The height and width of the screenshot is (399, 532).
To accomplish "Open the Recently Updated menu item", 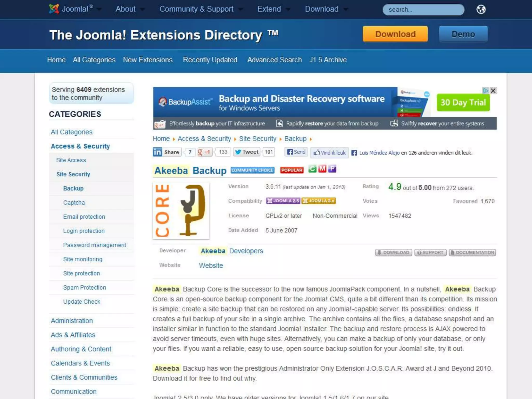I will [210, 60].
